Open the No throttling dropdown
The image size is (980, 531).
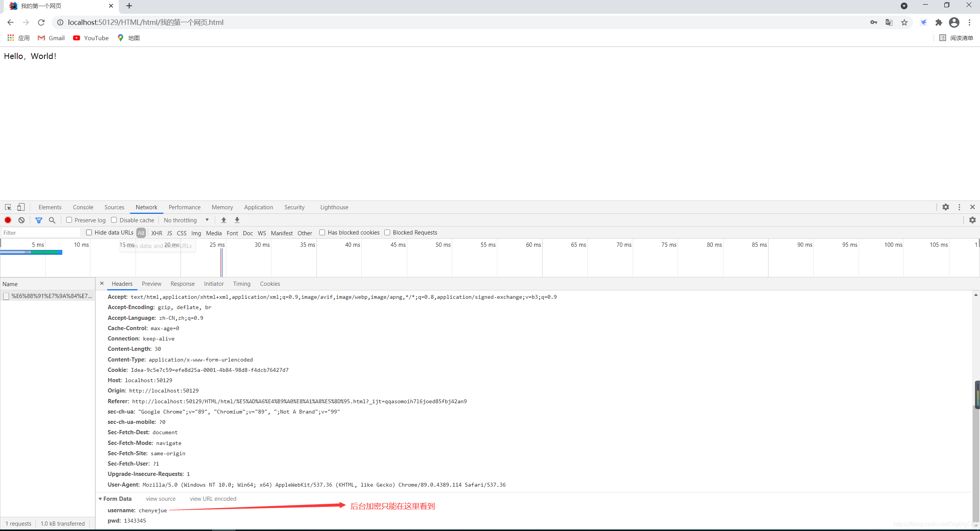click(186, 220)
